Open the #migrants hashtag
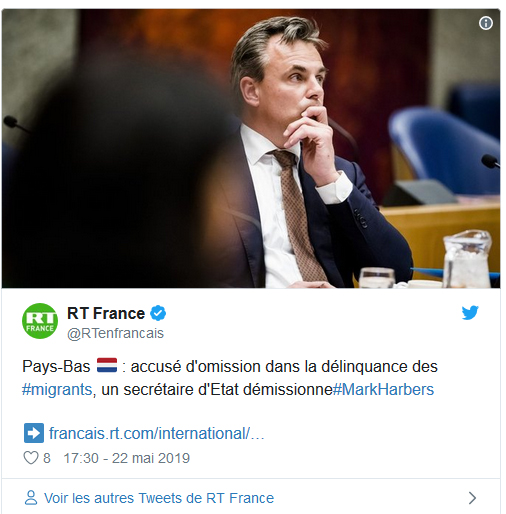 coord(57,389)
